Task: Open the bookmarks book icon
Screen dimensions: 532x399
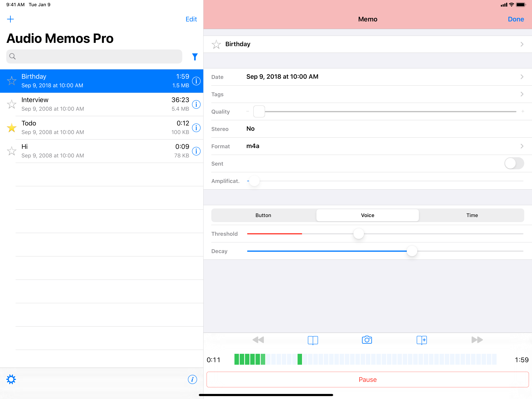Action: coord(313,340)
